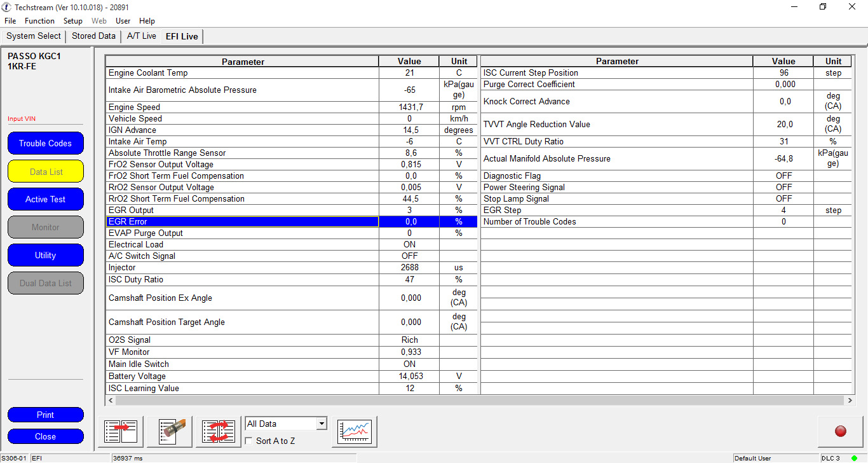This screenshot has width=868, height=463.
Task: Click the Close button in sidebar
Action: coord(46,436)
